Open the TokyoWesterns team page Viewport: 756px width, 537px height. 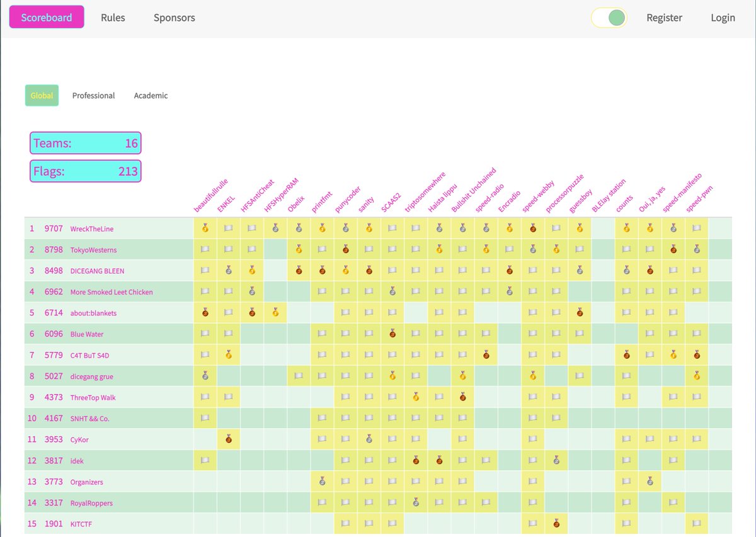[x=93, y=250]
